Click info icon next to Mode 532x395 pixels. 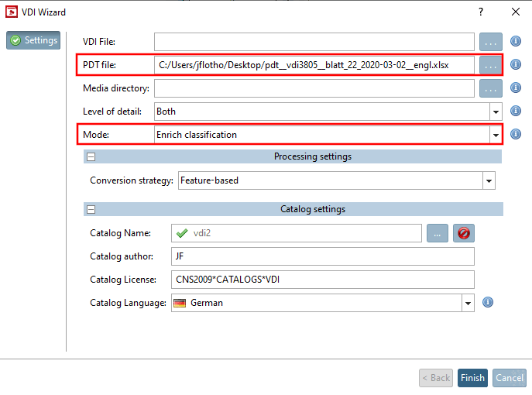pyautogui.click(x=516, y=134)
